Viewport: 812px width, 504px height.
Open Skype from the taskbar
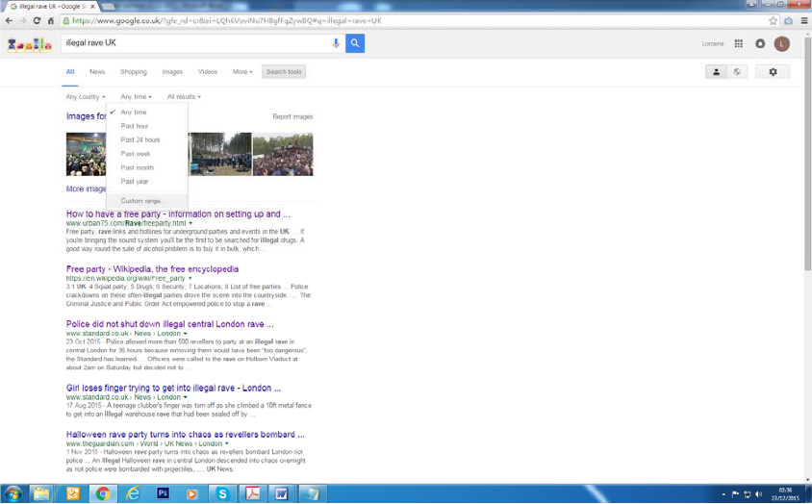click(x=222, y=493)
